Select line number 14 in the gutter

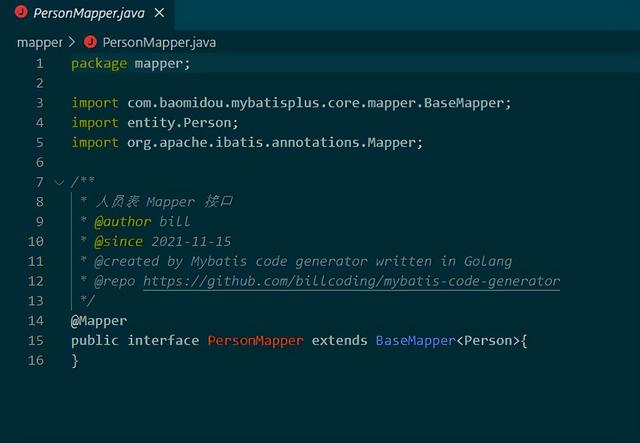click(36, 321)
